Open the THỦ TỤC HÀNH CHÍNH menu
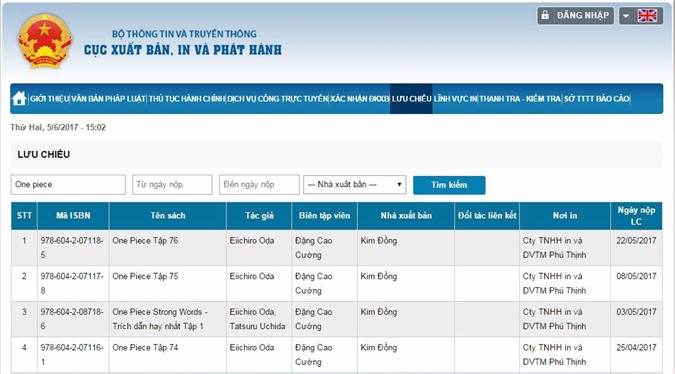 186,99
